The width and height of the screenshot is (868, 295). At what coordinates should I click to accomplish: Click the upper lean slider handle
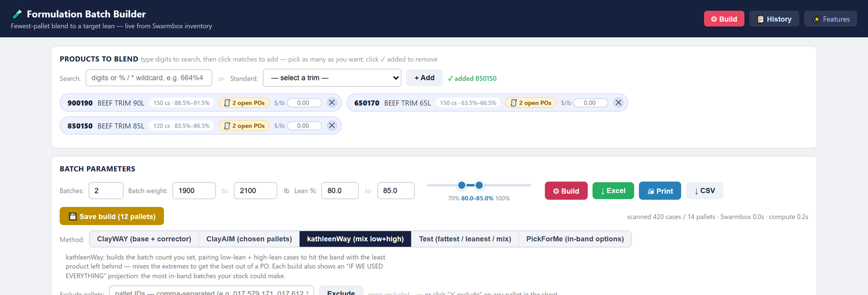[x=479, y=185]
